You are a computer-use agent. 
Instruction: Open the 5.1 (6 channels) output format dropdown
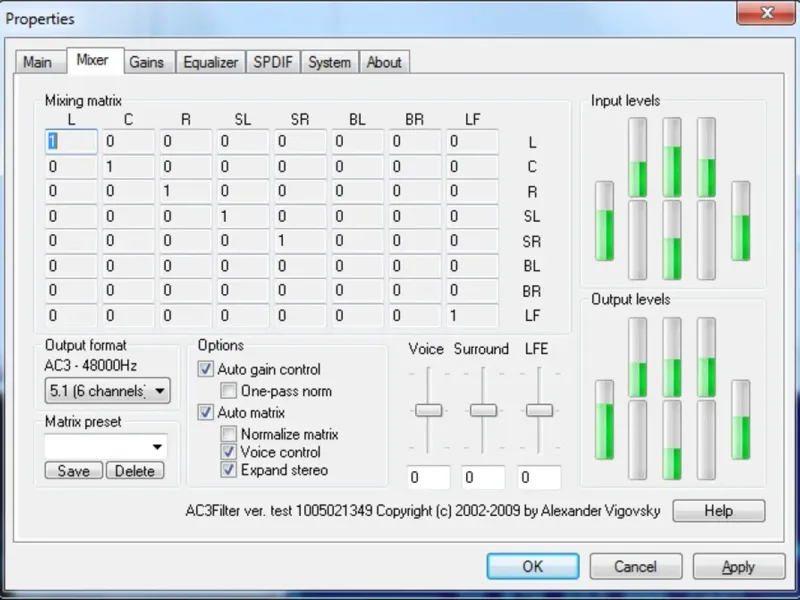108,391
